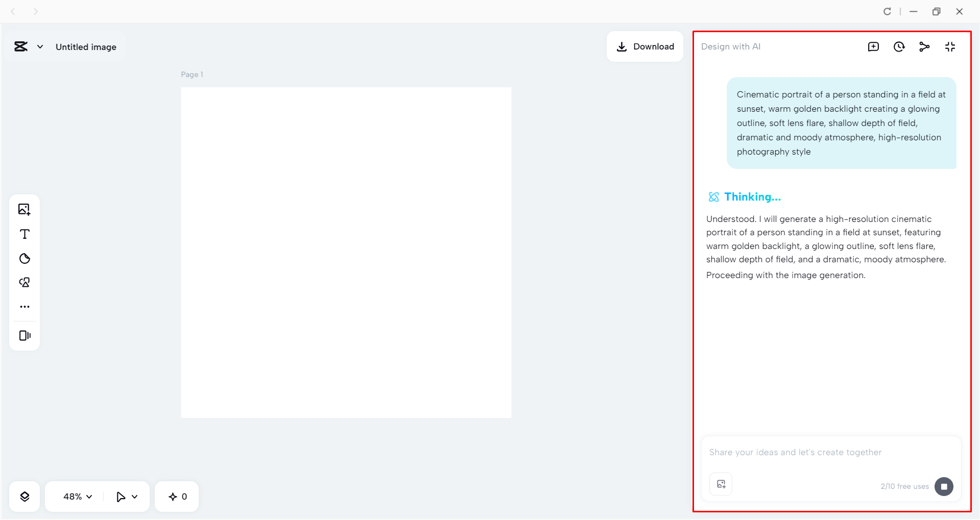
Task: Download the image
Action: point(645,46)
